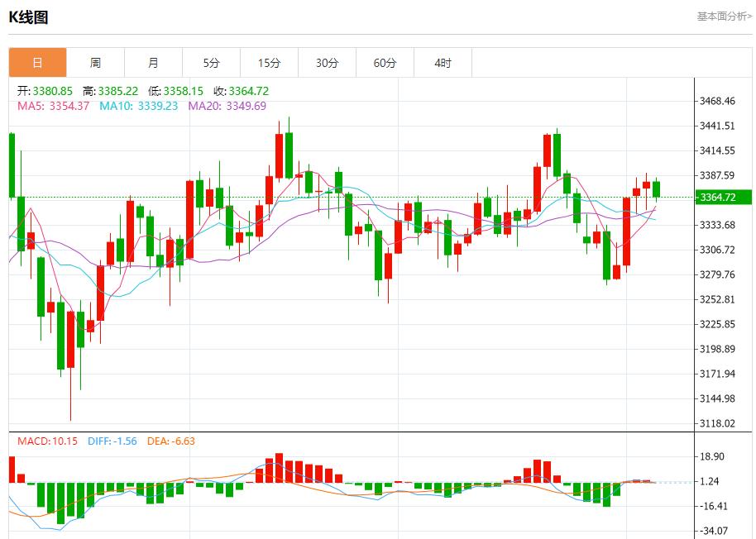Viewport: 756px width, 539px height.
Task: Click the DEA value label
Action: tap(171, 441)
